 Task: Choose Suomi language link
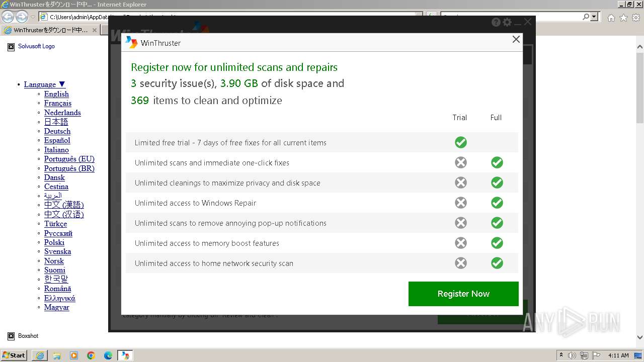click(55, 270)
